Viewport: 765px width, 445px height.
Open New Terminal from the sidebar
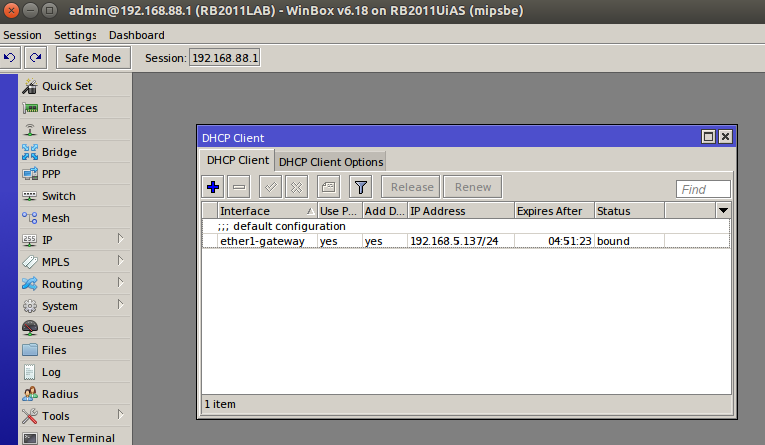coord(77,438)
